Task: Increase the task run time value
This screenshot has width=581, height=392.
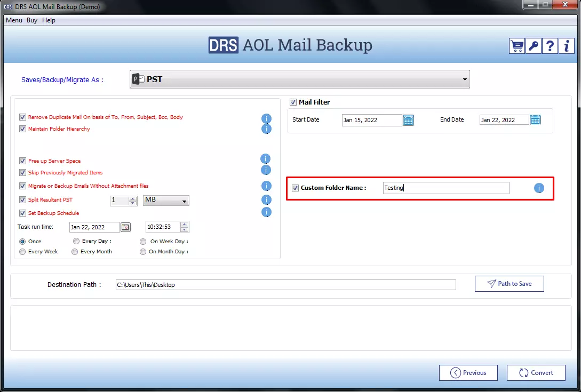Action: 184,225
